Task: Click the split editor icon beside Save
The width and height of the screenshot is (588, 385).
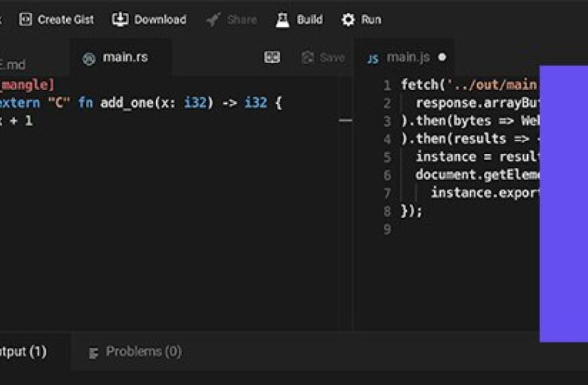Action: 272,57
